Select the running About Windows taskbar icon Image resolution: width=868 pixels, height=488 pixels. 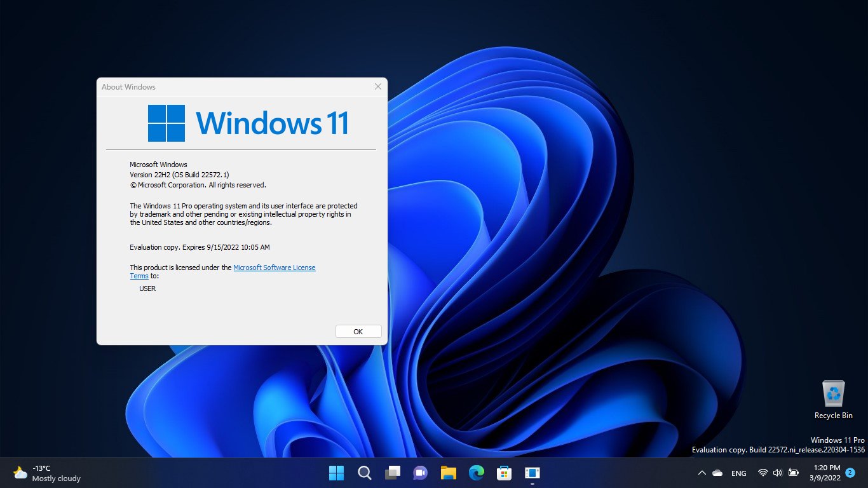tap(532, 473)
